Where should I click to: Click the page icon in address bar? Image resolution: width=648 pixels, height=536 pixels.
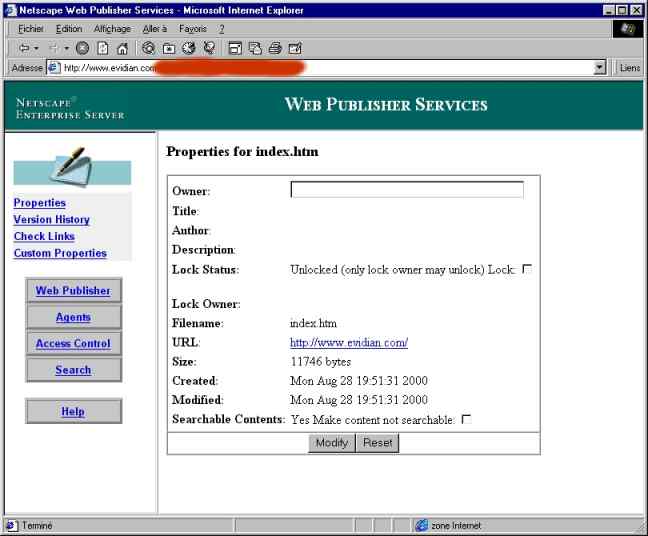[x=54, y=68]
